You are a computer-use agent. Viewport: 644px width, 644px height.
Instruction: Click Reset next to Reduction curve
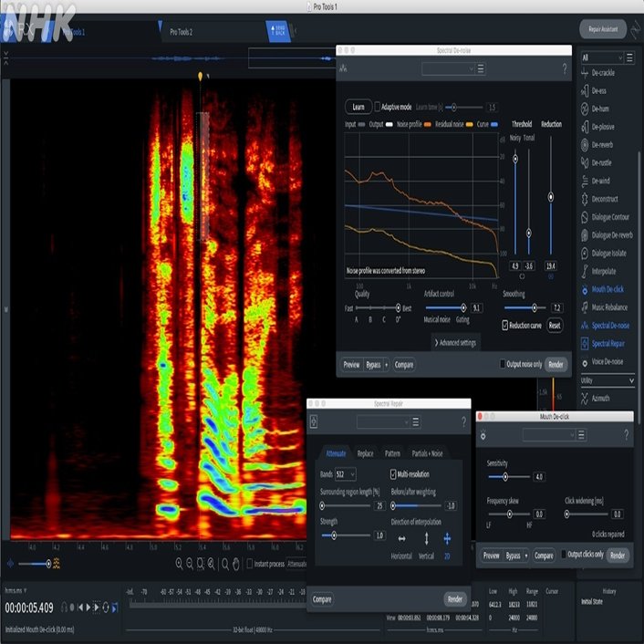(555, 326)
